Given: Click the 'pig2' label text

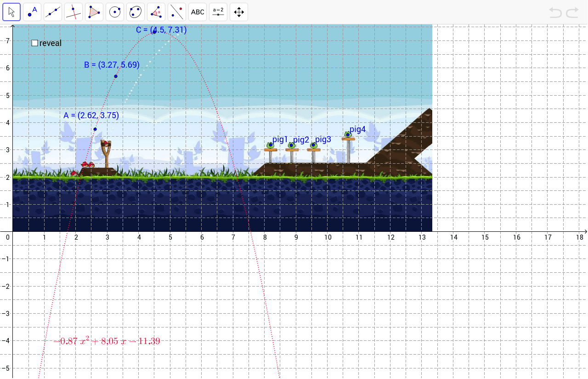Looking at the screenshot, I should [301, 139].
